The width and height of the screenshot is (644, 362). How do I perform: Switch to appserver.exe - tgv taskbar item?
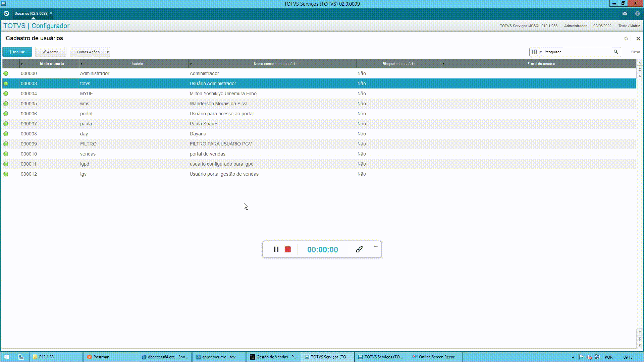(x=219, y=357)
